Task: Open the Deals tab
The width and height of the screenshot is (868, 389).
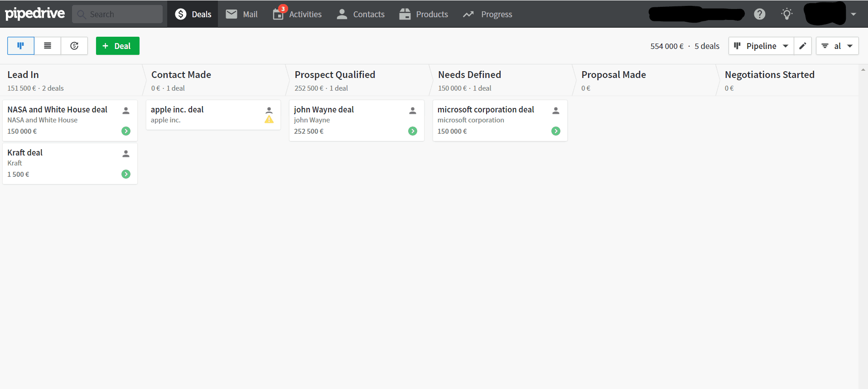Action: pos(193,14)
